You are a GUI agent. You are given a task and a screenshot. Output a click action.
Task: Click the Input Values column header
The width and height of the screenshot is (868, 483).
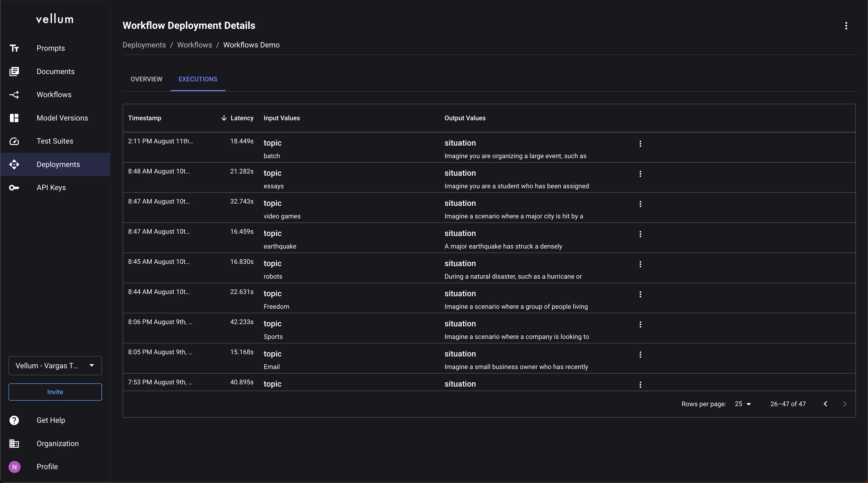coord(282,118)
